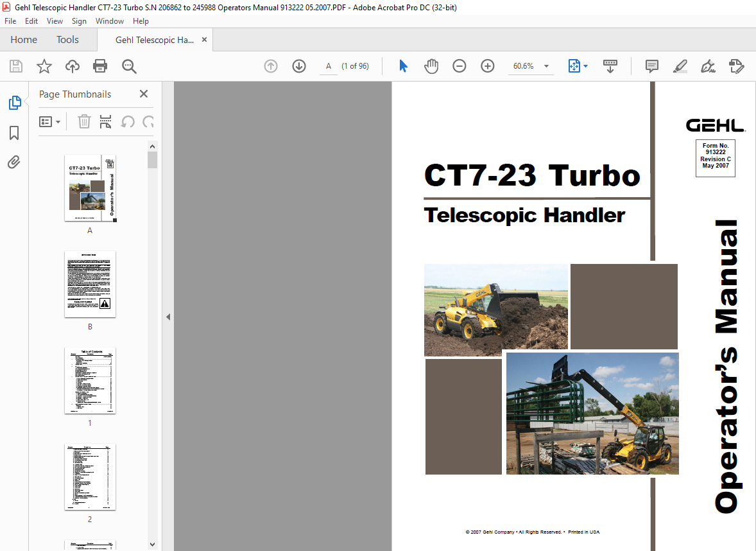Open the Window menu

click(x=110, y=21)
